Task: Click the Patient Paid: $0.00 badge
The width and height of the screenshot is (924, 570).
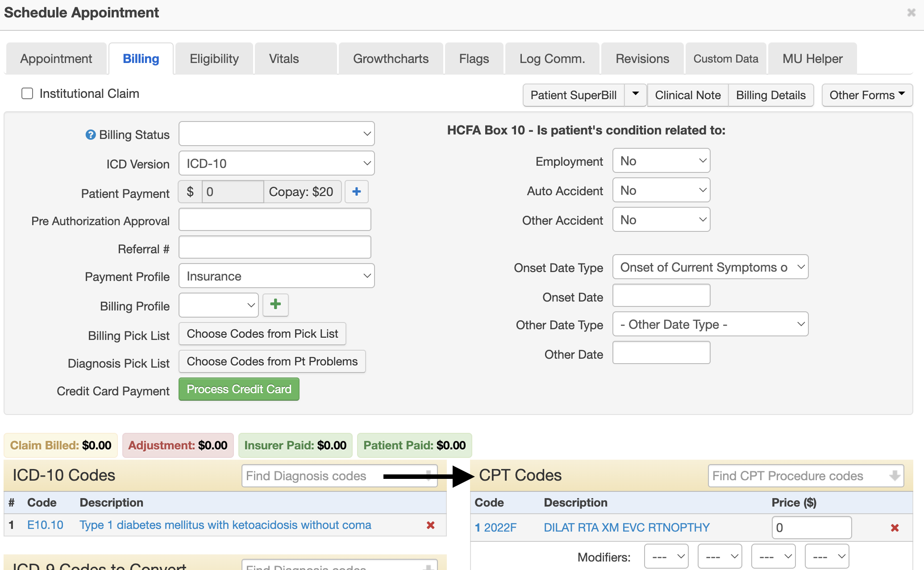Action: (414, 445)
